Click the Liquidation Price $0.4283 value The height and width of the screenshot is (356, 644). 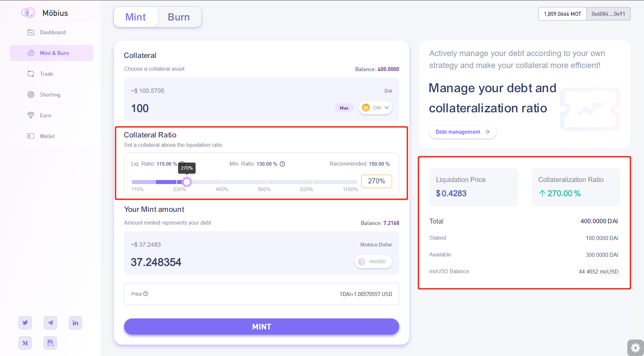point(451,193)
